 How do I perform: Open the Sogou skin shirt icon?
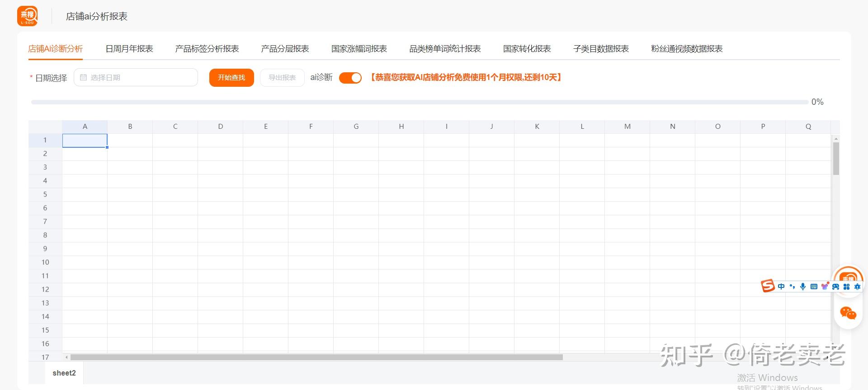[825, 287]
